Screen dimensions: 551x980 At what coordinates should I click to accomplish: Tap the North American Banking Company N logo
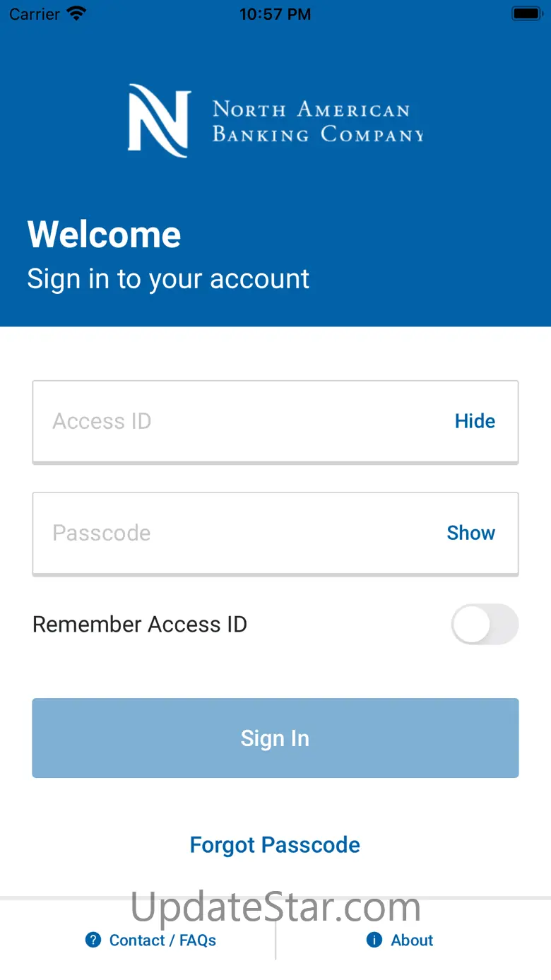tap(159, 121)
